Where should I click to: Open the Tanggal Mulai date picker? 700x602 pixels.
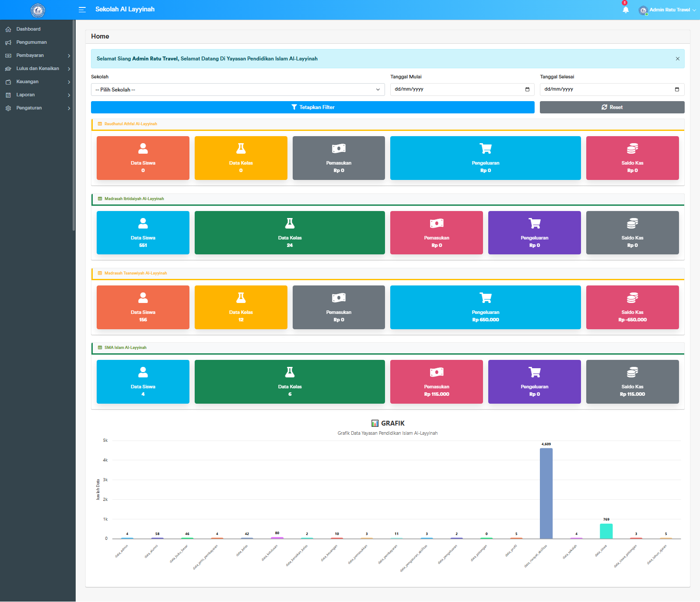point(527,89)
